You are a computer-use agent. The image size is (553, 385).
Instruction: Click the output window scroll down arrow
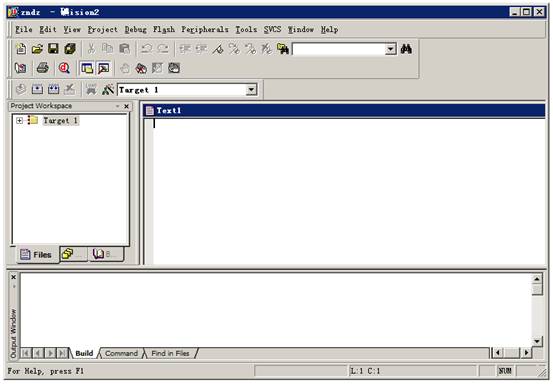[537, 341]
